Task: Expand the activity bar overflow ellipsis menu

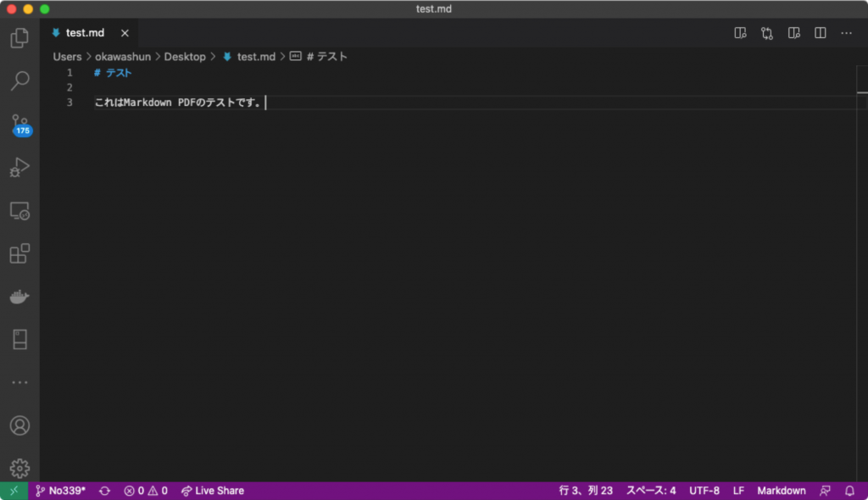Action: (19, 381)
